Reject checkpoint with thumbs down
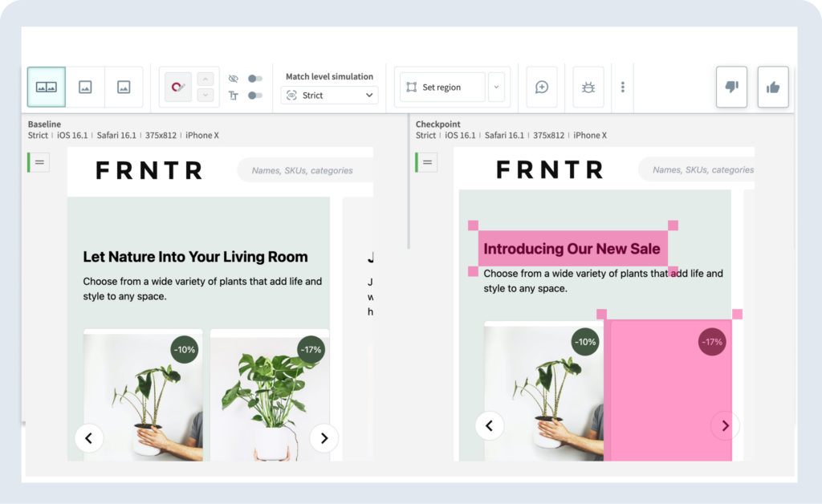822x504 pixels. [731, 87]
